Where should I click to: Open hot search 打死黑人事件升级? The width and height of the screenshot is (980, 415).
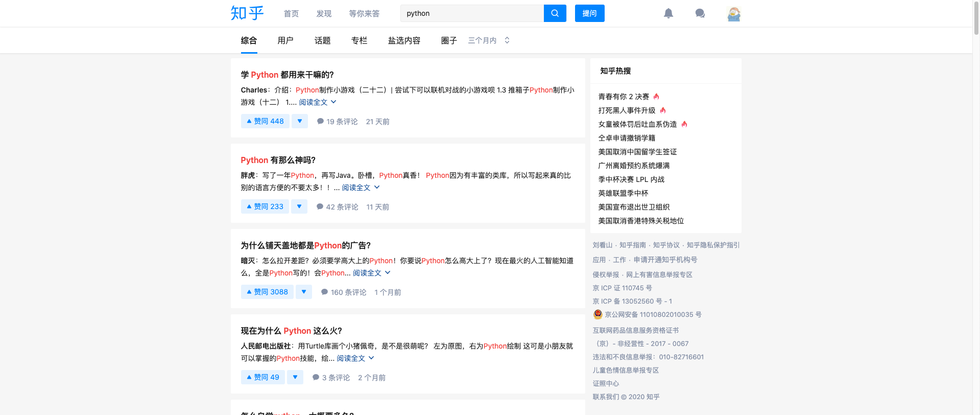(627, 110)
